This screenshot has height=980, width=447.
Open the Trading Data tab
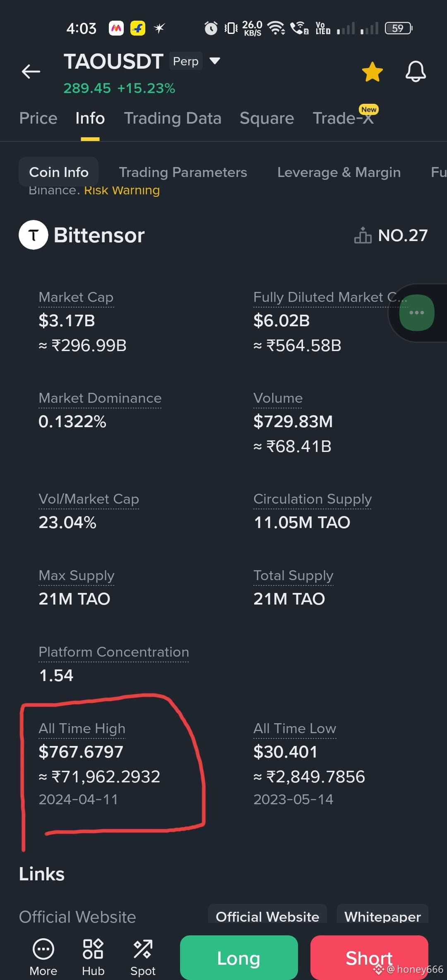(x=173, y=118)
